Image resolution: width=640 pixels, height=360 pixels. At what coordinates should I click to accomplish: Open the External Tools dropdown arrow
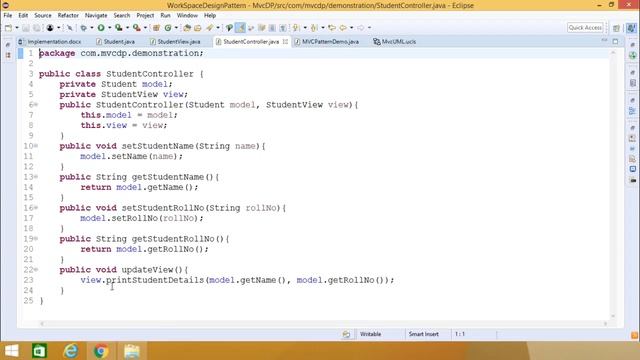click(145, 28)
